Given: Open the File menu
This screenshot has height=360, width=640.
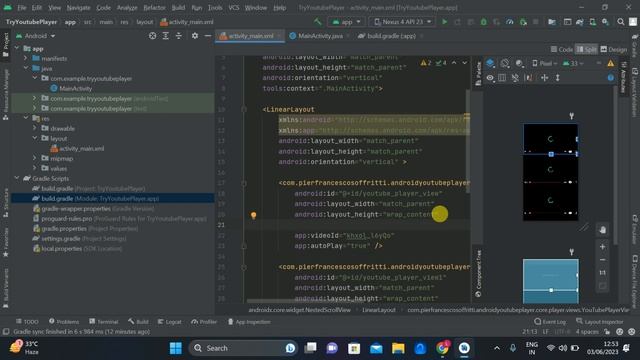Looking at the screenshot, I should point(22,7).
